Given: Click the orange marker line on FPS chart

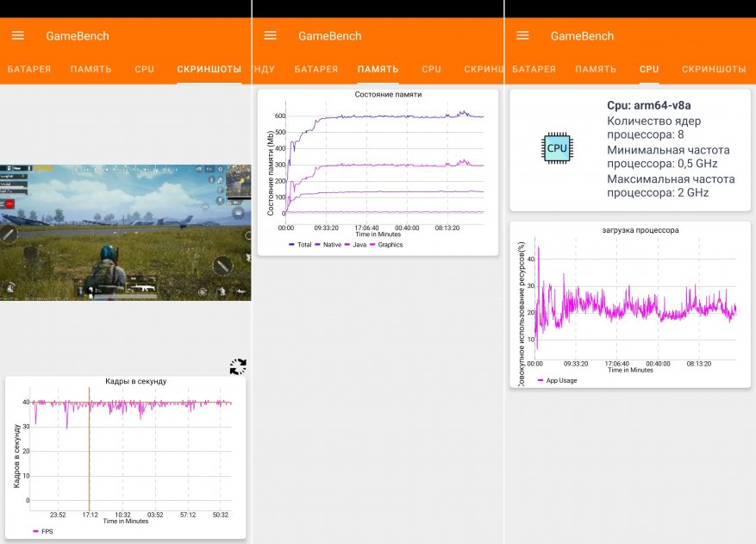Looking at the screenshot, I should click(89, 448).
